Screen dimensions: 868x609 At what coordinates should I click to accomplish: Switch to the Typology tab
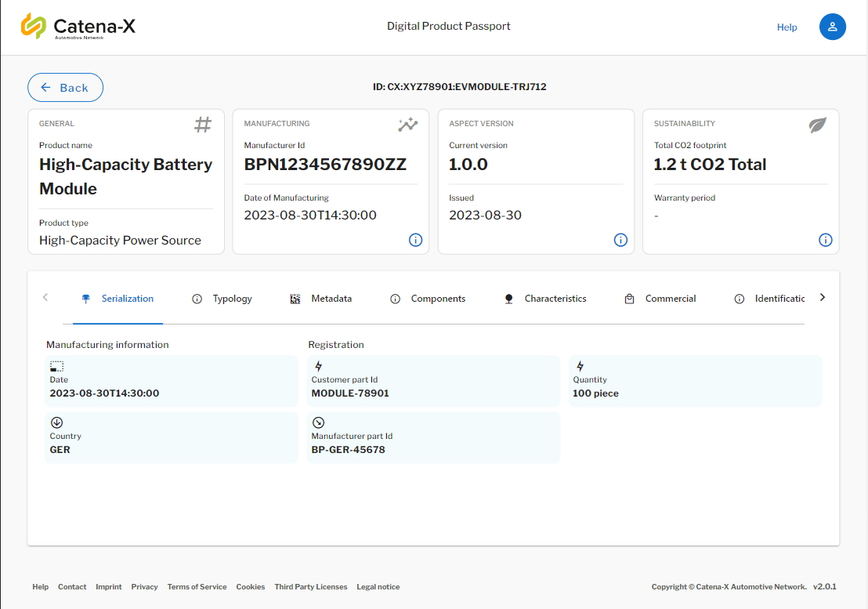[x=222, y=299]
